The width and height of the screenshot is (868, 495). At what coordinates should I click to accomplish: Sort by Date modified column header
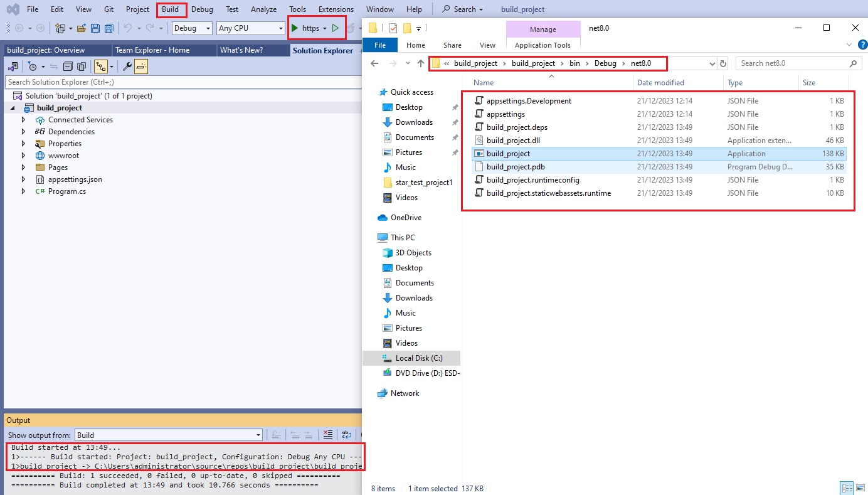click(x=660, y=83)
